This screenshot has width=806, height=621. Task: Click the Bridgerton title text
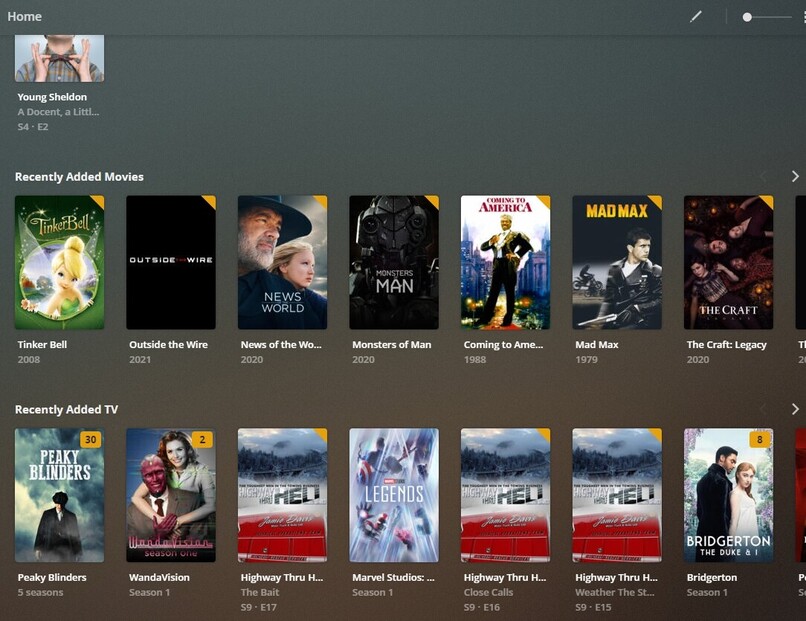click(x=712, y=577)
